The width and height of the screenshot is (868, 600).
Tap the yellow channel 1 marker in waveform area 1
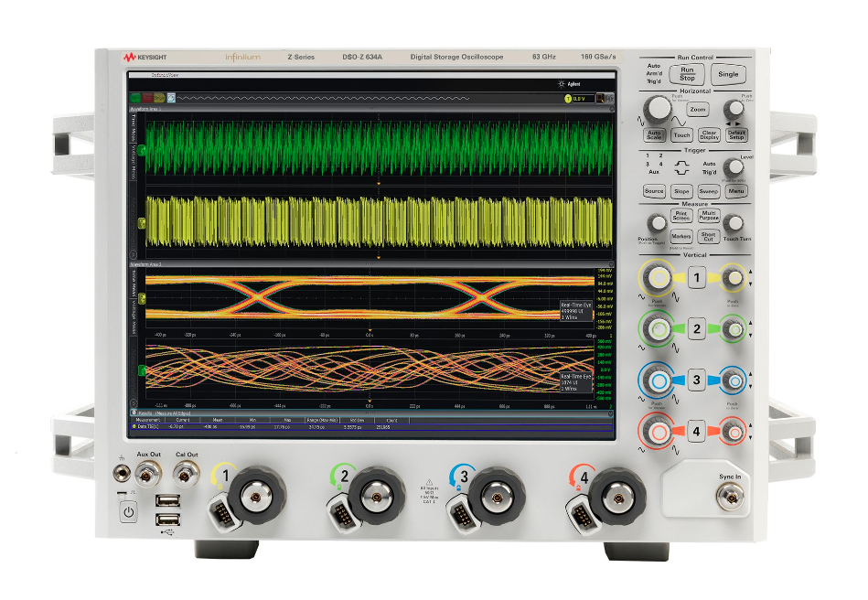click(142, 223)
